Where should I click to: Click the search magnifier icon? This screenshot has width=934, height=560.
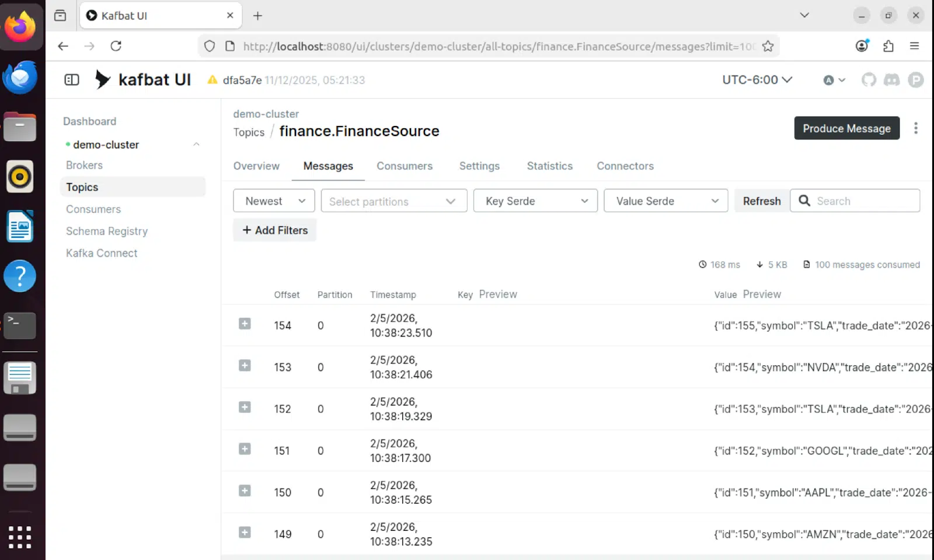pos(804,200)
